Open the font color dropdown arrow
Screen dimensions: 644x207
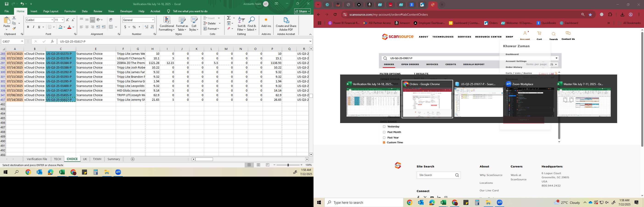tap(73, 27)
